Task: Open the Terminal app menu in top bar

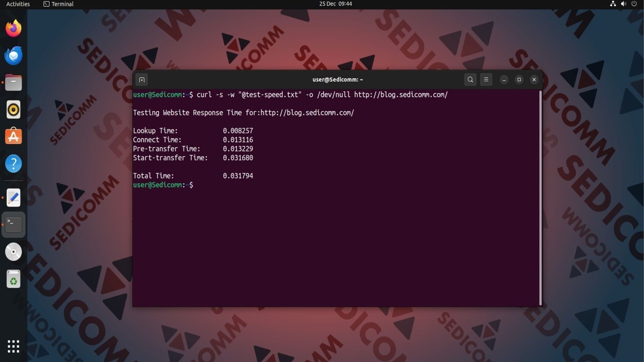Action: [x=59, y=4]
